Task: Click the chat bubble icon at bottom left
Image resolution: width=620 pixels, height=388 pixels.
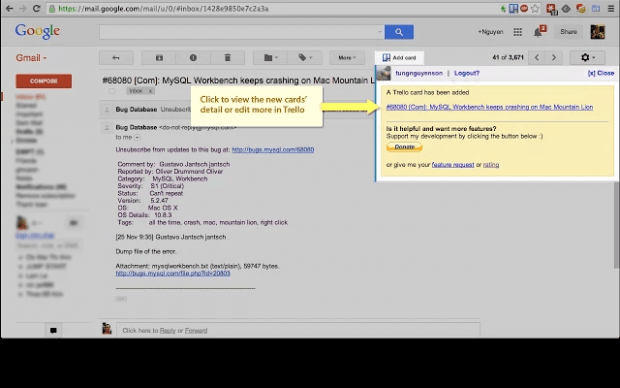Action: 53,331
